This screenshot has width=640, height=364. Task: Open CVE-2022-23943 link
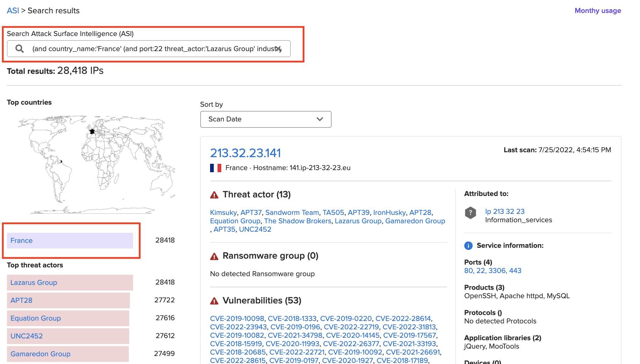point(238,327)
